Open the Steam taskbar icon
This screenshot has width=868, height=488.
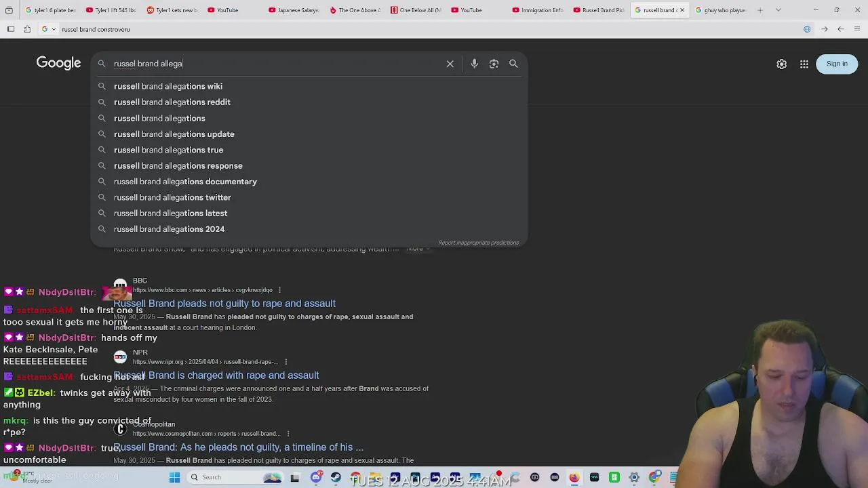coord(336,477)
